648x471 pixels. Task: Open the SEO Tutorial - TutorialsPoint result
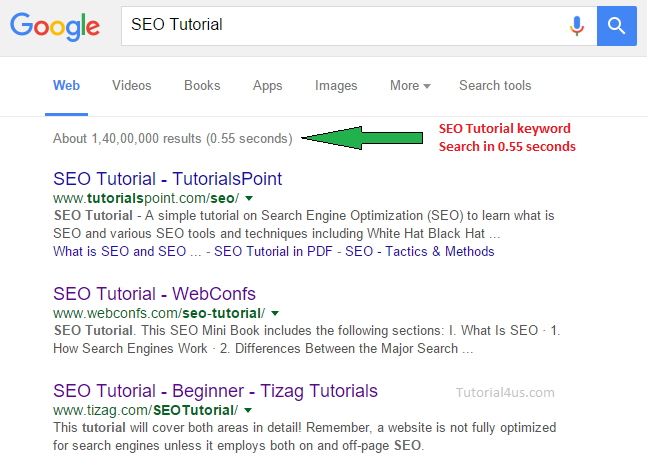[x=167, y=179]
